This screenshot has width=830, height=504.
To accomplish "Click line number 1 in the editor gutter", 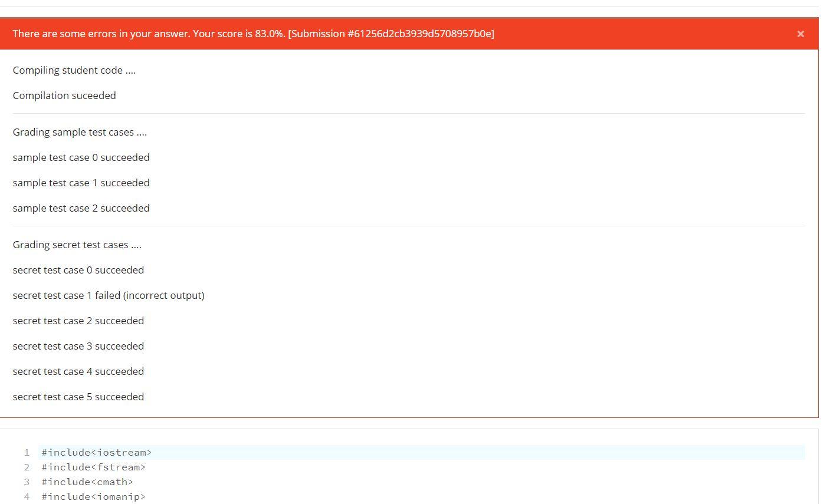I will click(x=27, y=453).
